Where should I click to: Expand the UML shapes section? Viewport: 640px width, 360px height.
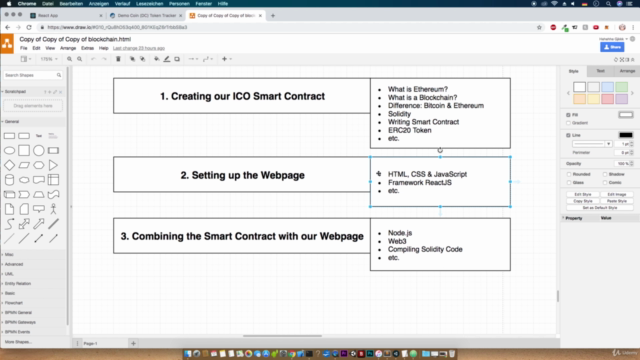[x=9, y=274]
